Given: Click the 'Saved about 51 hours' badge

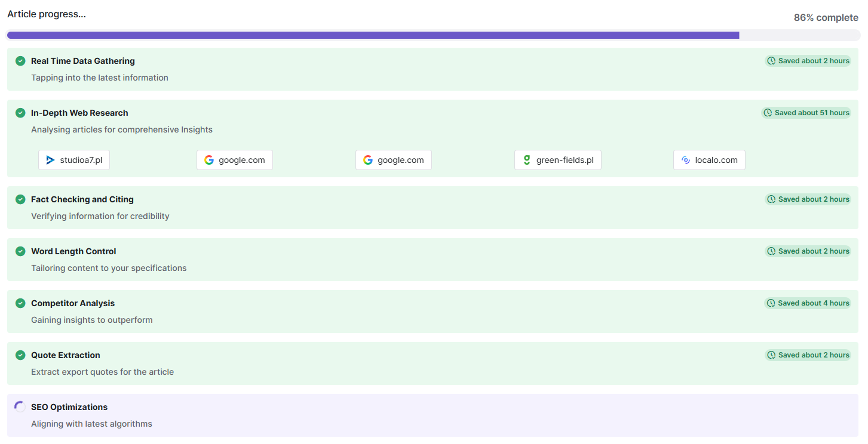Looking at the screenshot, I should click(806, 113).
